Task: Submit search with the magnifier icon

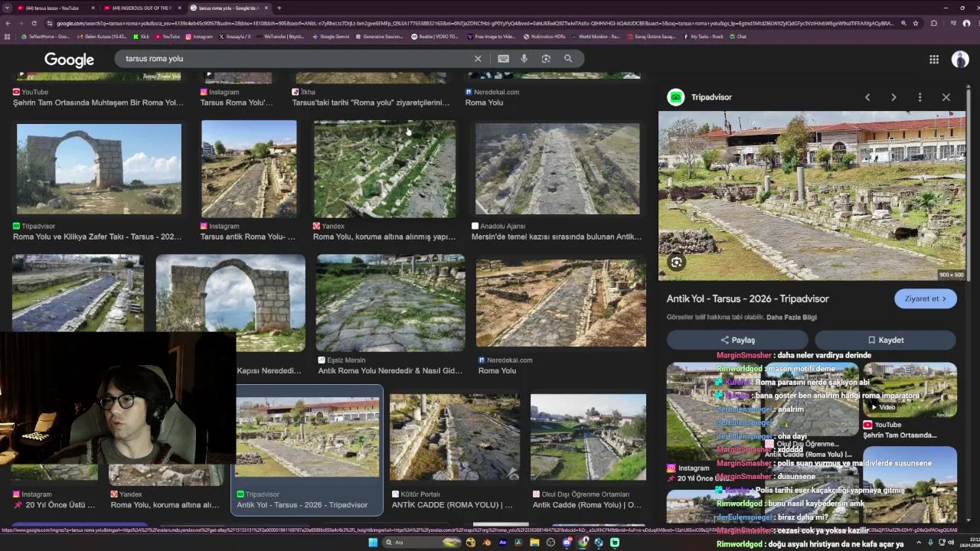Action: pyautogui.click(x=568, y=58)
